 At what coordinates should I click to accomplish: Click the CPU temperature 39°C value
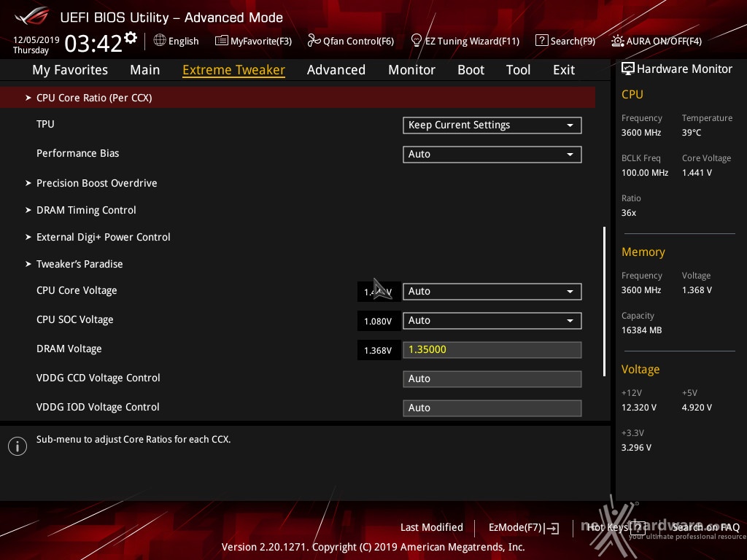[692, 133]
